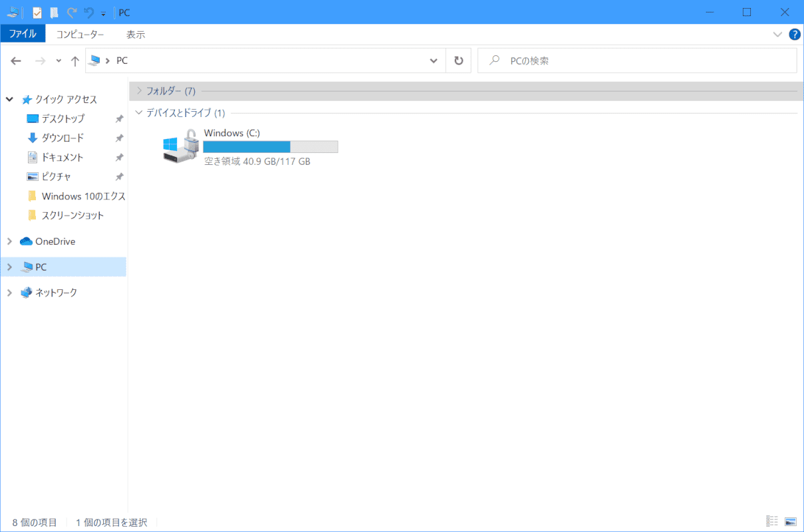The width and height of the screenshot is (804, 532).
Task: Maximize the PC Explorer window
Action: click(747, 12)
